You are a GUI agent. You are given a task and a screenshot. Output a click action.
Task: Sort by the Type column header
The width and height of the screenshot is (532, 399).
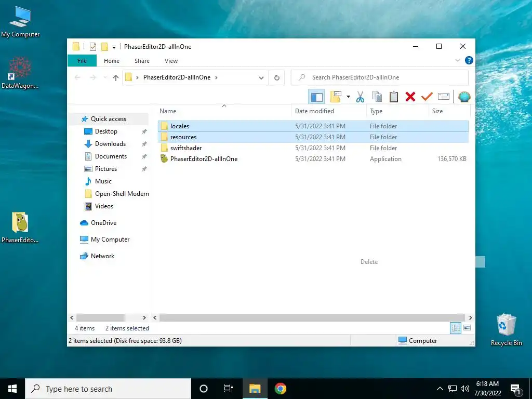397,111
